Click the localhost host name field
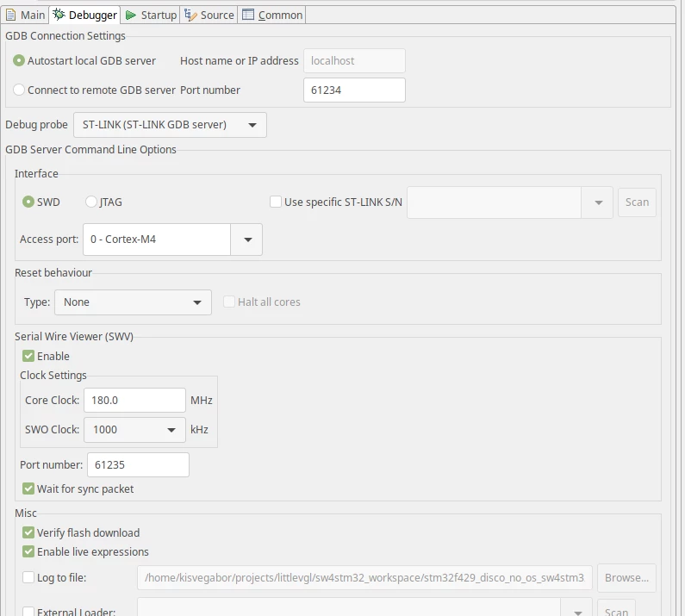Screen dimensions: 685x616 point(354,60)
